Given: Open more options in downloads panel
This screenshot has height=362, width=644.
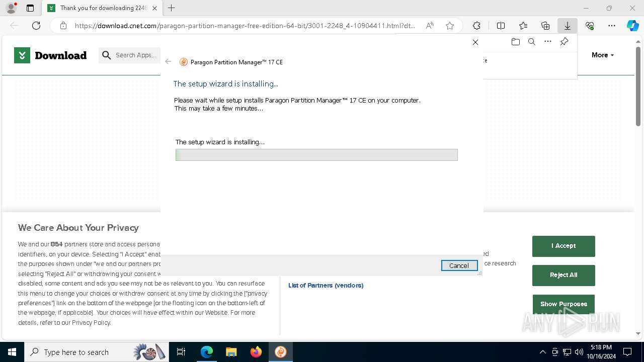Looking at the screenshot, I should 548,42.
